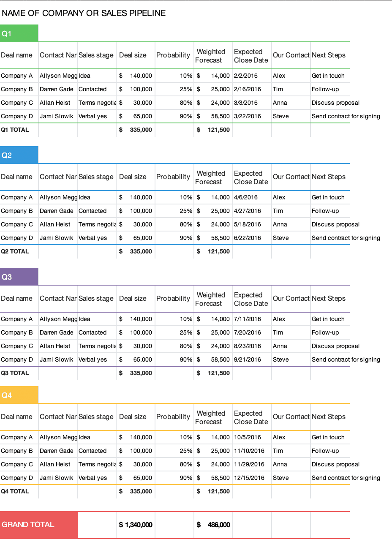Select the 7/11/2016 close date cell

click(248, 319)
